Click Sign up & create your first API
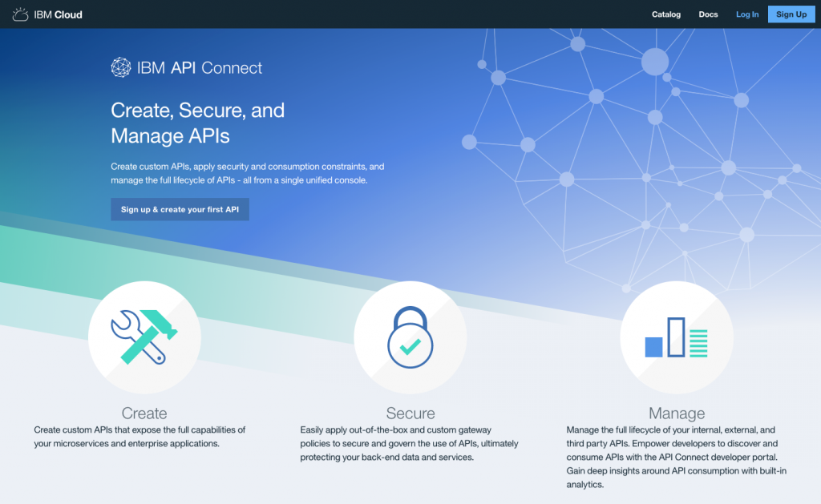The width and height of the screenshot is (821, 504). coord(180,209)
